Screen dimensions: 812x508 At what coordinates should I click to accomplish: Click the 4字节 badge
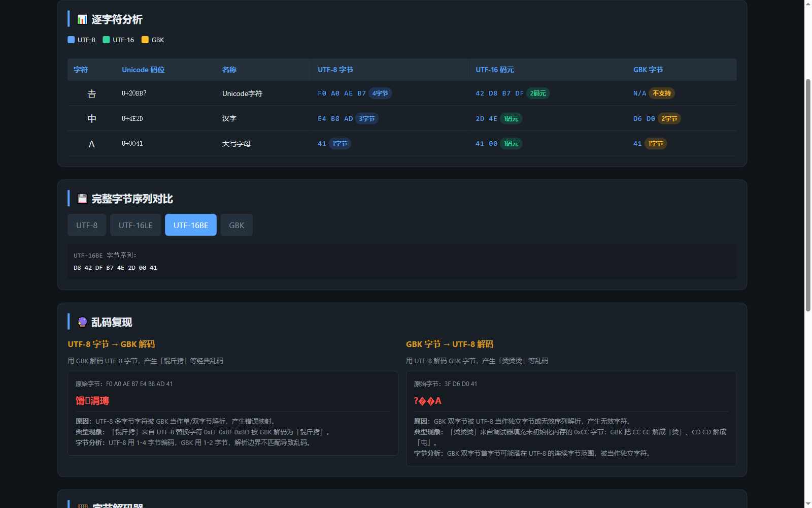[x=380, y=93]
